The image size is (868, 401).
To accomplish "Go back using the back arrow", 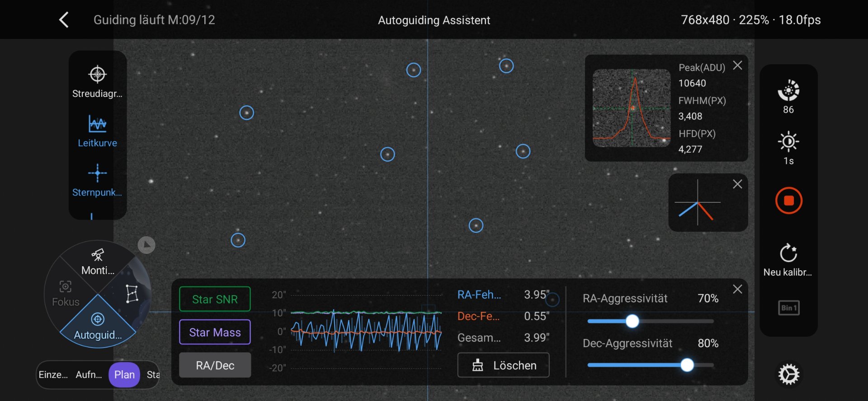I will click(x=64, y=20).
